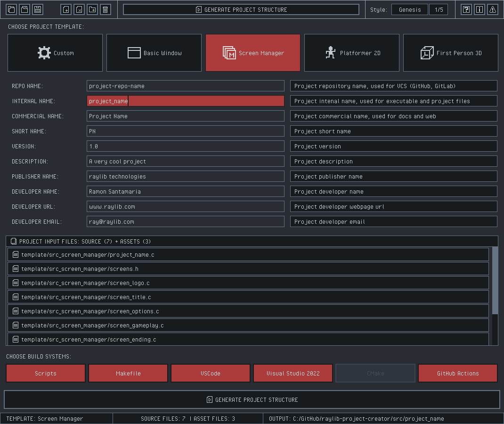Toggle the Makefile build system
504x424 pixels.
tap(128, 373)
